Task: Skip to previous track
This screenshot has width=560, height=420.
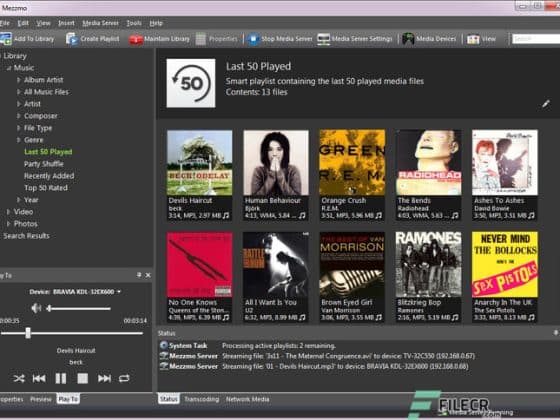Action: coord(39,378)
